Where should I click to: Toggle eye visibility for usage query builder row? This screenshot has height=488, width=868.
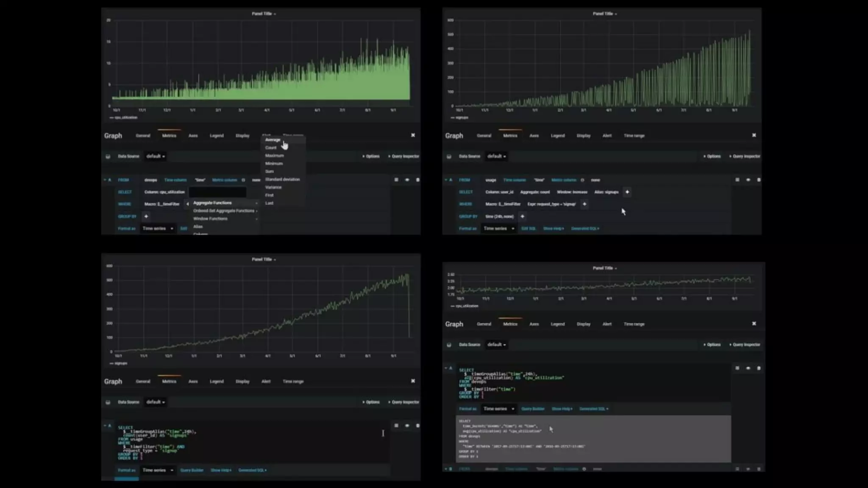tap(748, 180)
